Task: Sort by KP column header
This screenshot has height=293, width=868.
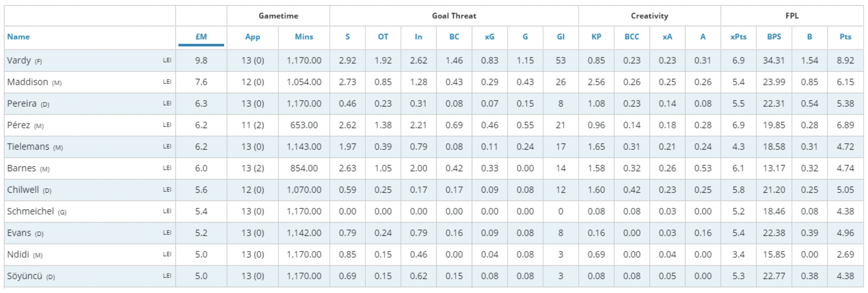Action: [596, 37]
